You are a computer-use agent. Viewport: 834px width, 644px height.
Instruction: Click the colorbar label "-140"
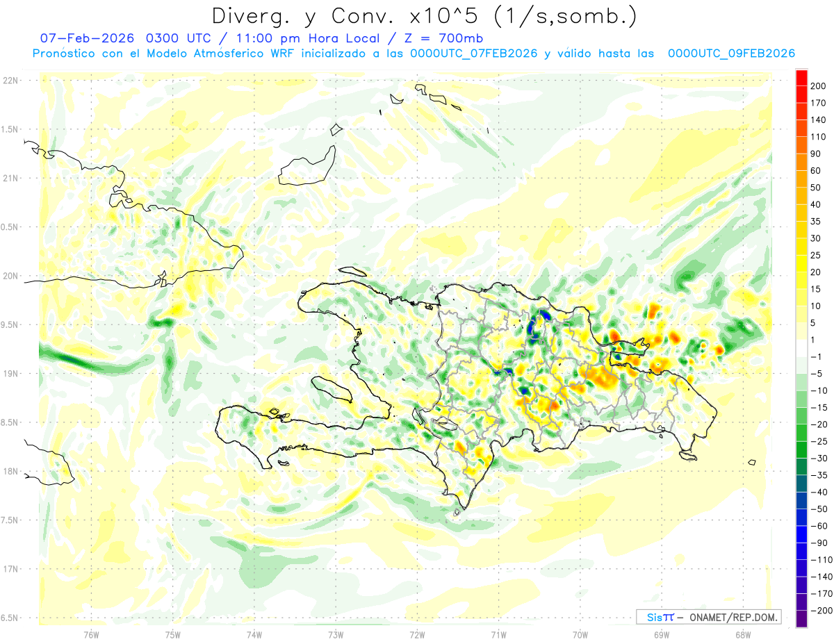pyautogui.click(x=821, y=577)
